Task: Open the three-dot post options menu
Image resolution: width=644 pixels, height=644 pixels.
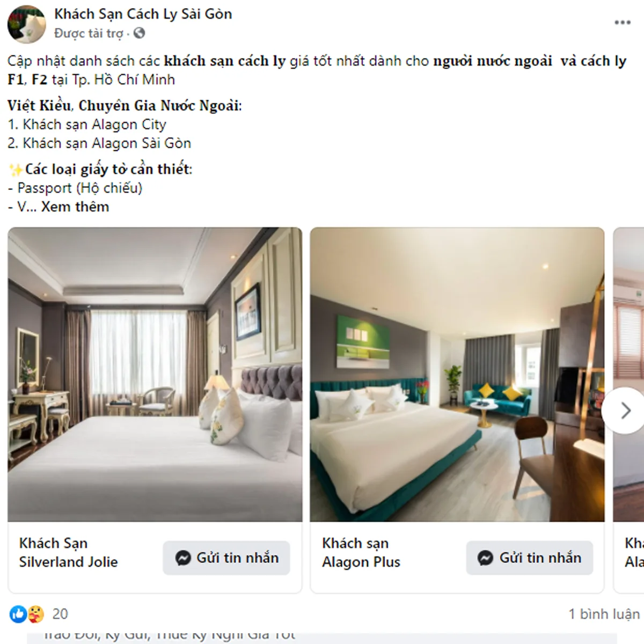Action: coord(622,23)
